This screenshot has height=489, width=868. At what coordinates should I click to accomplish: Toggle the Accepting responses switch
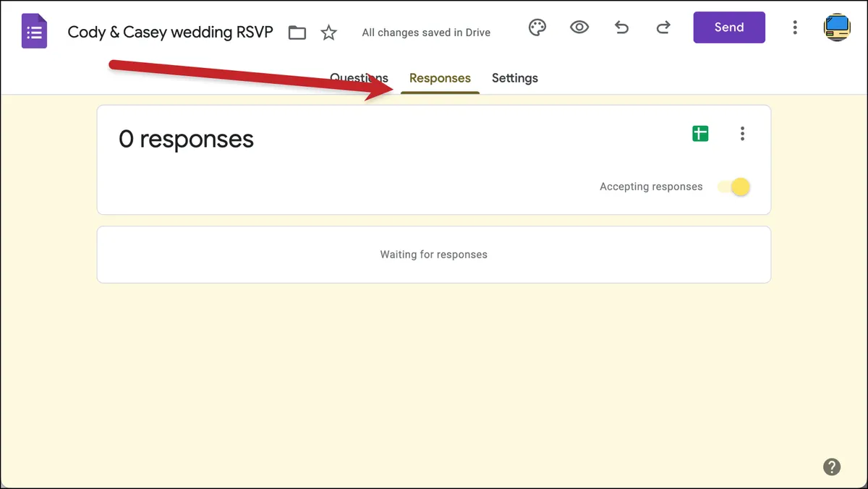point(733,187)
